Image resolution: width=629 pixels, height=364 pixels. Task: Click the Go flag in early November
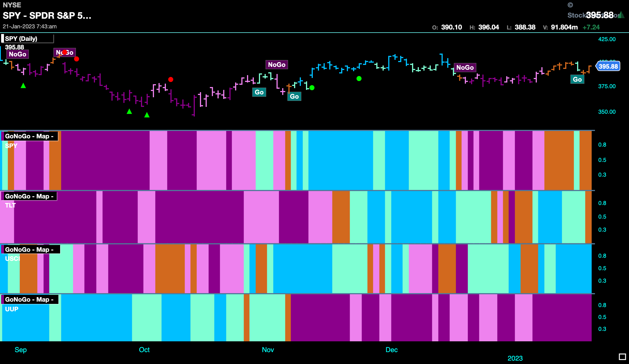pyautogui.click(x=294, y=96)
